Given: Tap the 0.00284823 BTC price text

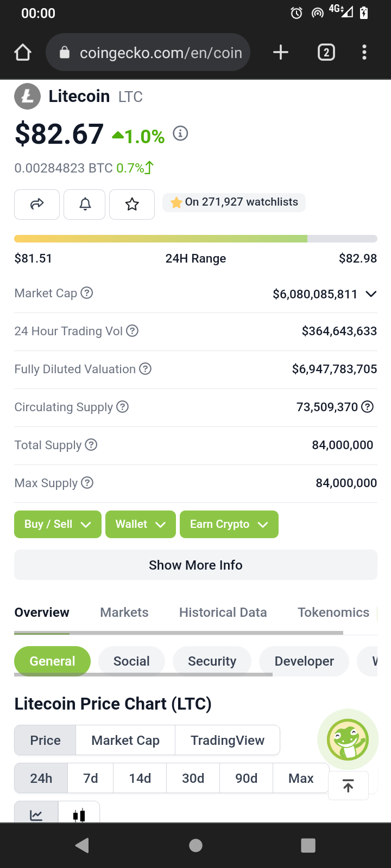Looking at the screenshot, I should pyautogui.click(x=64, y=168).
